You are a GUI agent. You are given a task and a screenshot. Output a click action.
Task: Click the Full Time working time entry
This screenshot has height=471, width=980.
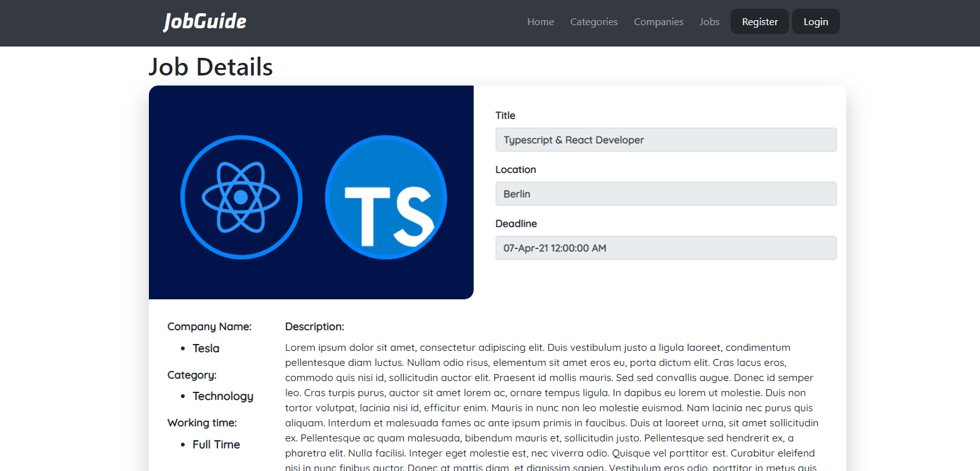click(216, 445)
